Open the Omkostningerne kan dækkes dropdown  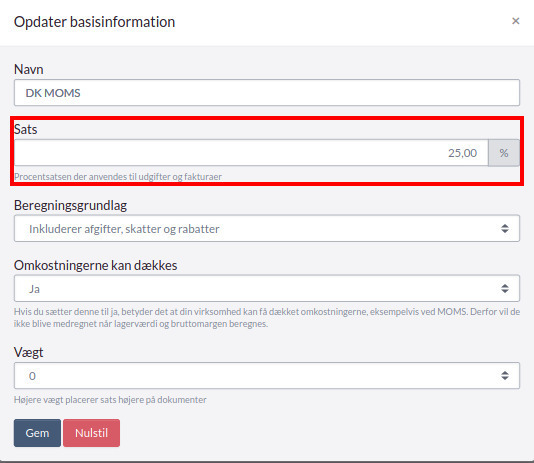pos(267,288)
